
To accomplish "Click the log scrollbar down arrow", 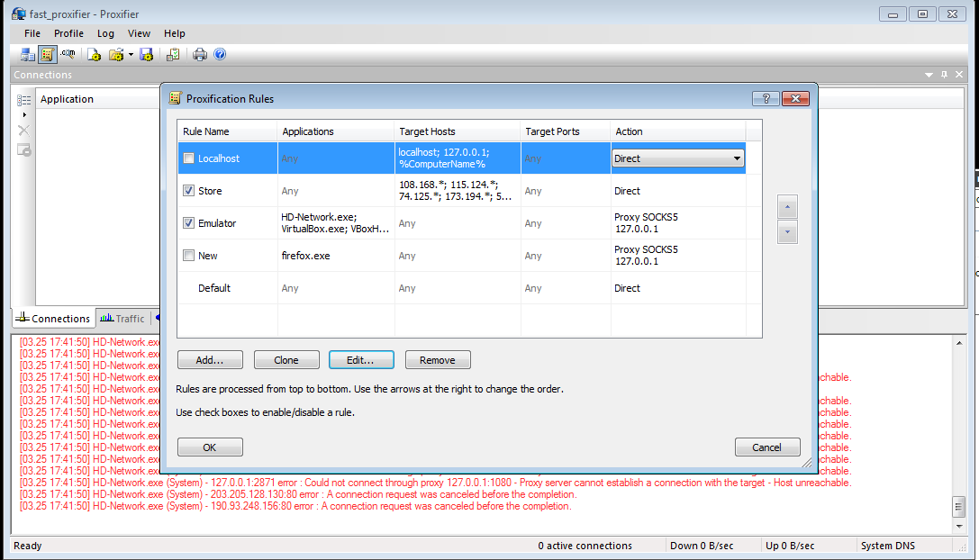I will coord(959,526).
